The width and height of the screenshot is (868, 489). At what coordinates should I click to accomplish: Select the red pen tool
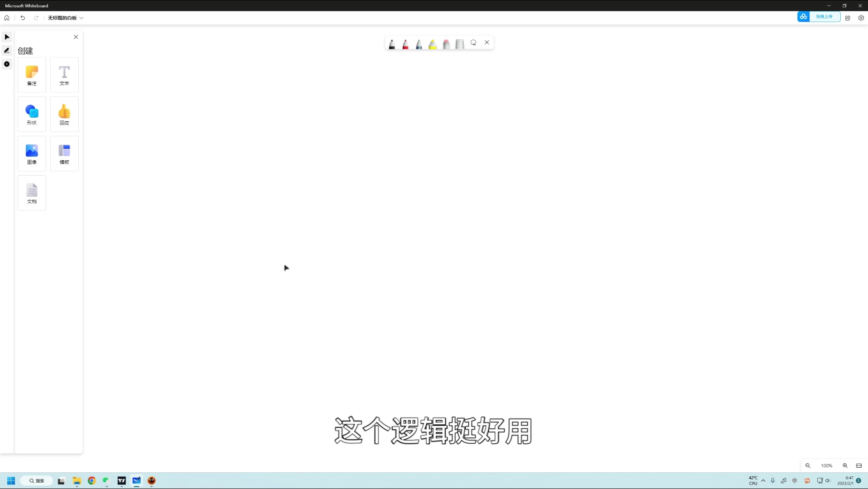[405, 43]
